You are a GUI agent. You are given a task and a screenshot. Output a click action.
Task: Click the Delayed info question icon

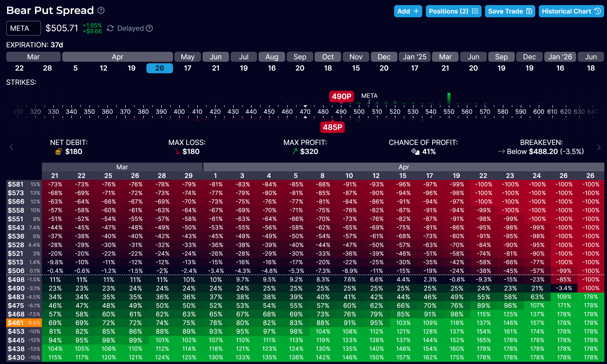pyautogui.click(x=149, y=29)
